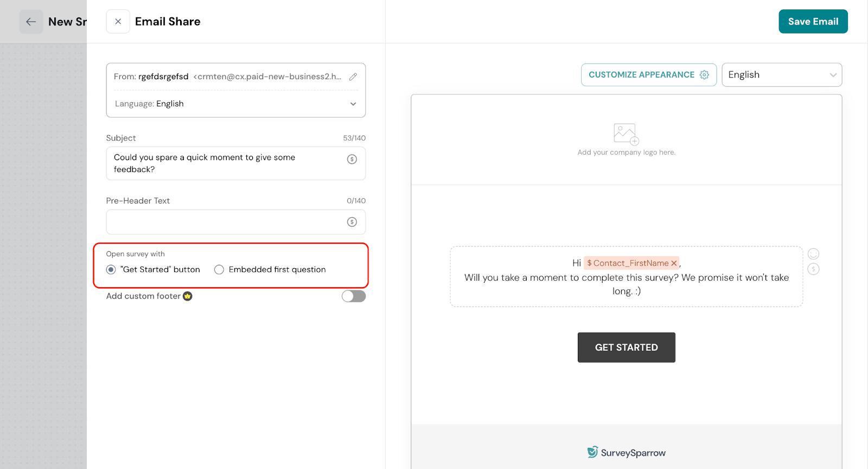The image size is (868, 469).
Task: Open the English preview language dropdown
Action: 781,75
